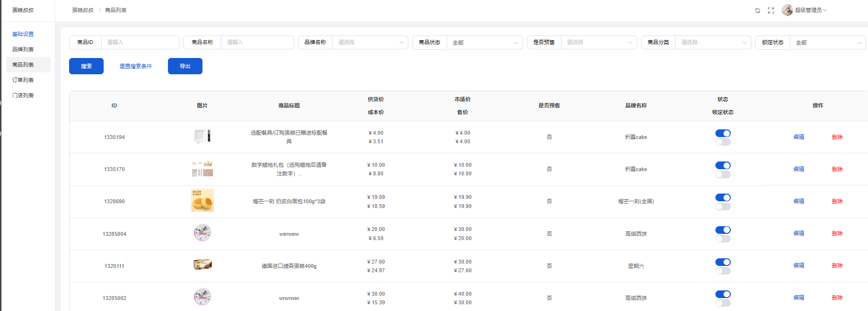868x311 pixels.
Task: Click the blue 搜索 button
Action: (x=86, y=66)
